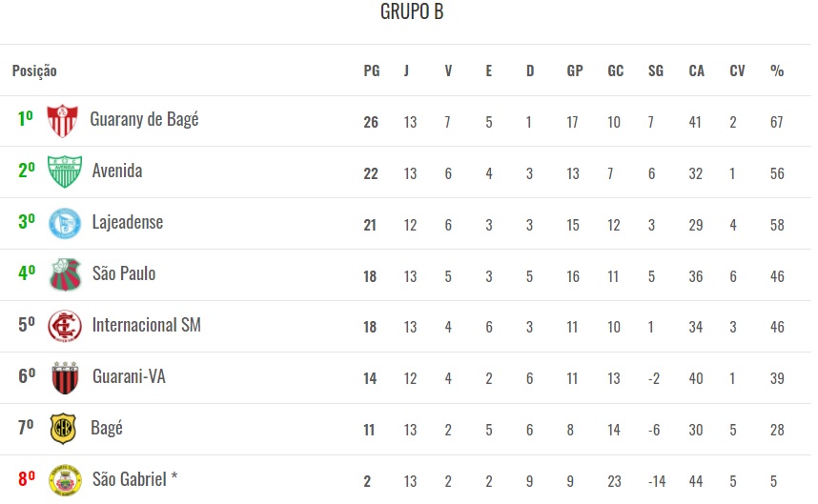Open the Internacional SM team name
Screen dimensions: 818x504
point(146,325)
